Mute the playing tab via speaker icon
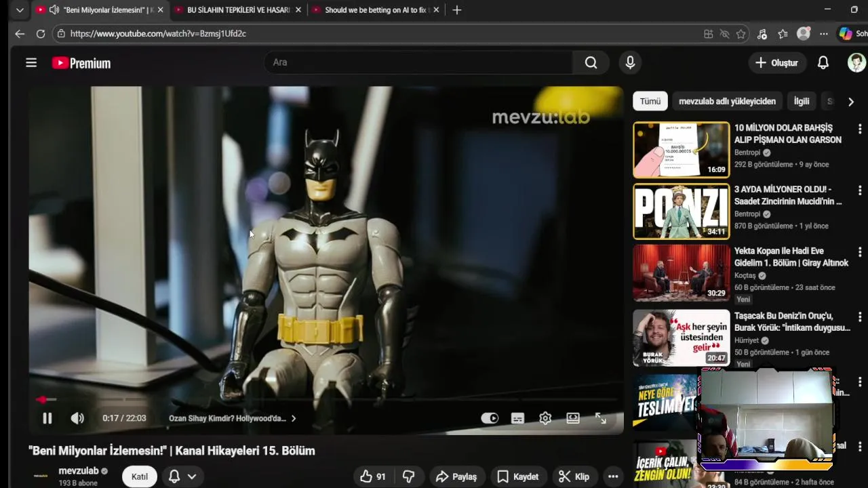 [x=54, y=10]
